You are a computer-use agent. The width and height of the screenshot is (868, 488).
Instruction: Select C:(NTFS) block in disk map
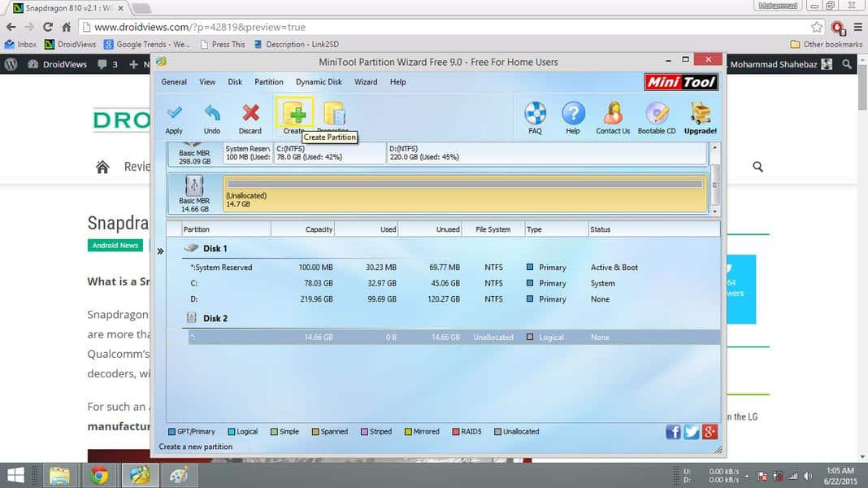click(330, 153)
